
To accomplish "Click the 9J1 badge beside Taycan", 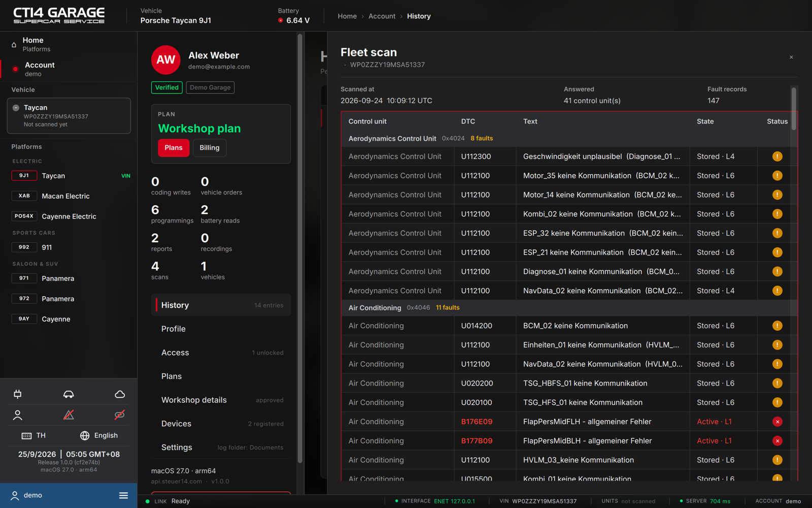I will coord(24,176).
